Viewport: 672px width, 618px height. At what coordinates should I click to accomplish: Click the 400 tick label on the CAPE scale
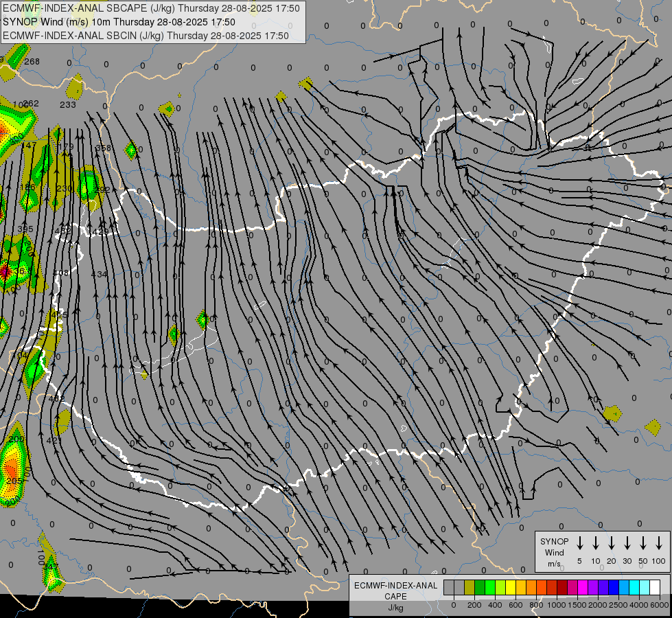(x=495, y=605)
